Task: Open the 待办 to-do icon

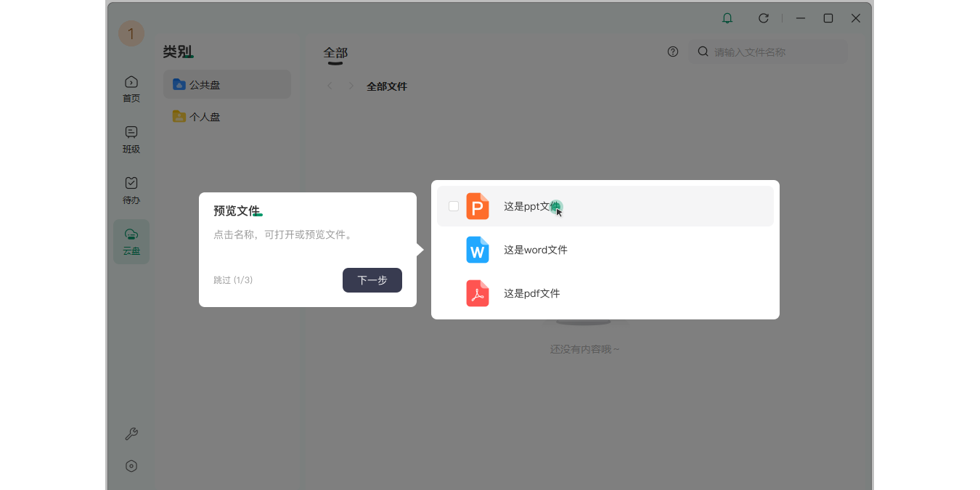Action: click(131, 190)
